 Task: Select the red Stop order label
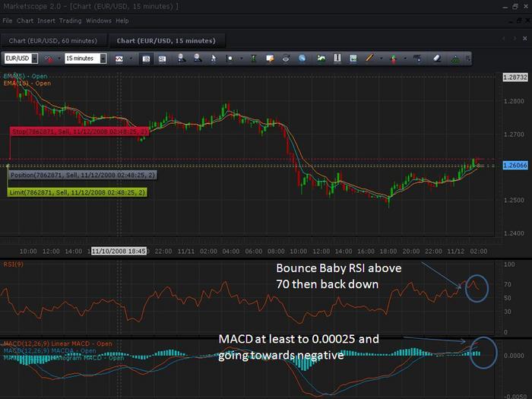(79, 131)
